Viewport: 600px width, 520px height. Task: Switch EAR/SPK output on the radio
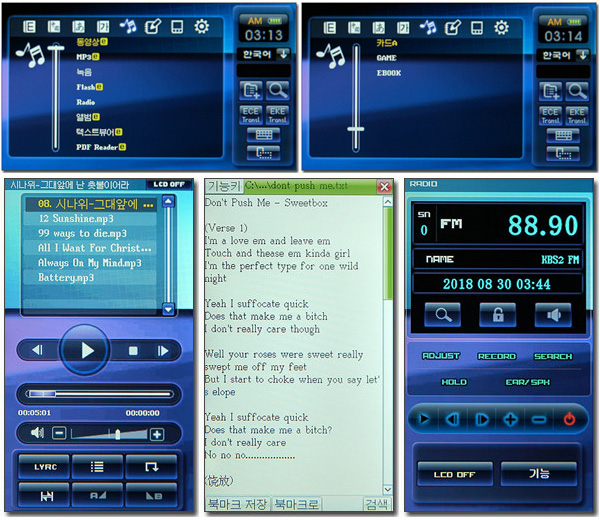pyautogui.click(x=528, y=382)
